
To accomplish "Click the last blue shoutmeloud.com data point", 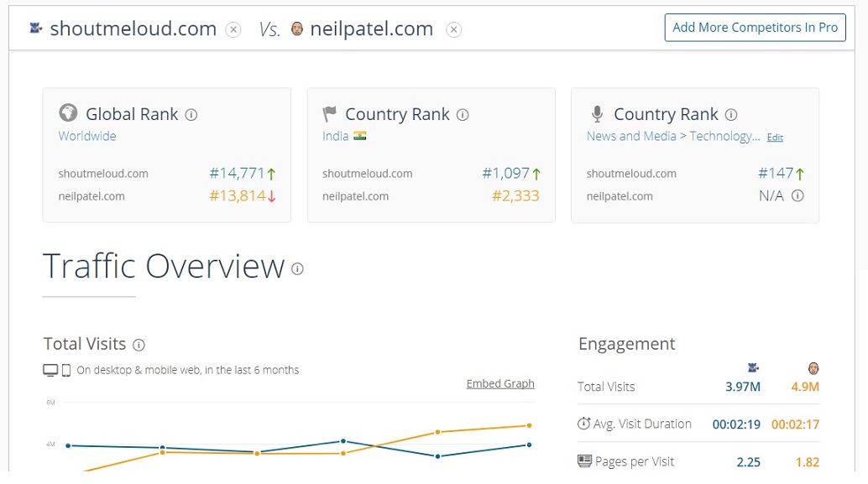I will tap(529, 445).
